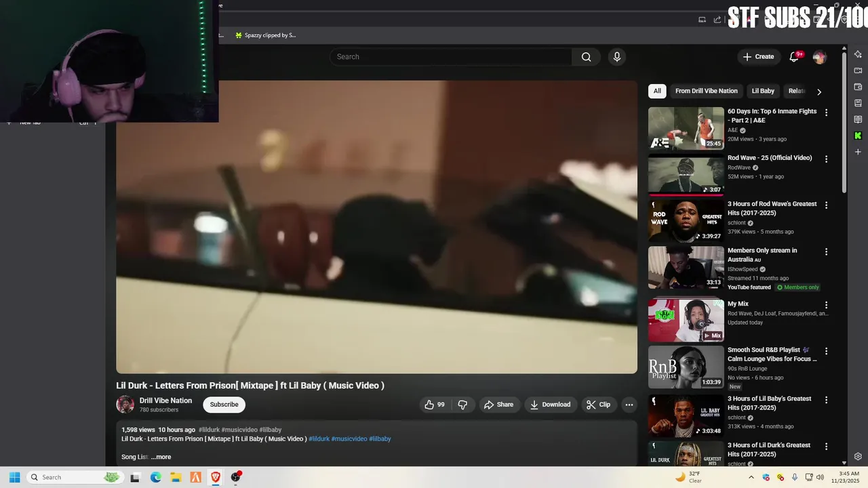Open OBS Studio from taskbar
Image resolution: width=868 pixels, height=488 pixels.
point(236,477)
